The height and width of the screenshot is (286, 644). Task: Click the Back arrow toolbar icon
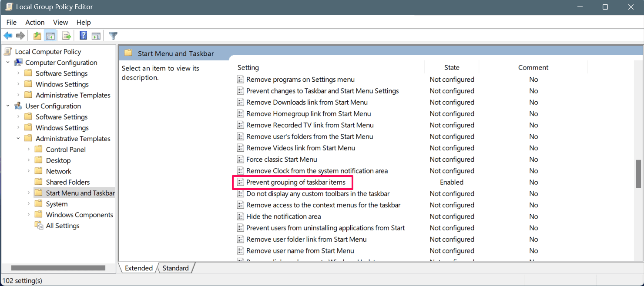[x=8, y=36]
